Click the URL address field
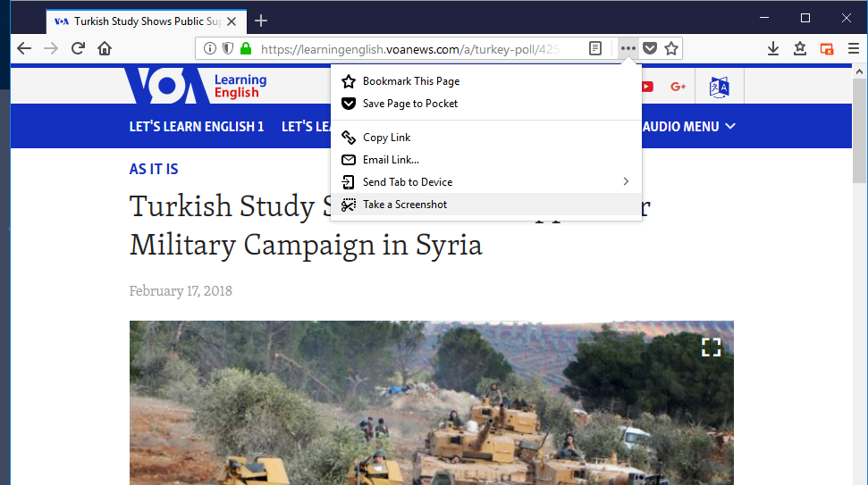Image resolution: width=868 pixels, height=485 pixels. (411, 48)
